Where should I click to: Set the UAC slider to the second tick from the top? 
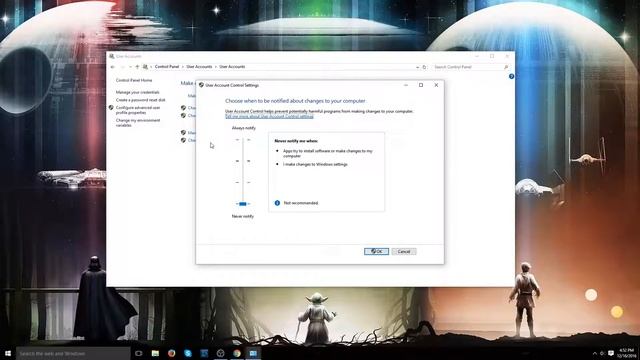pos(243,161)
